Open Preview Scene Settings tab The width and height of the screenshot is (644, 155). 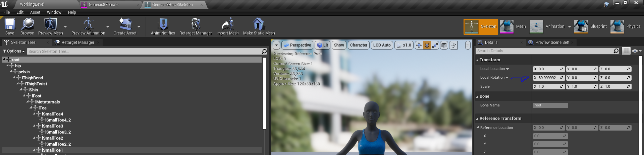[x=552, y=43]
